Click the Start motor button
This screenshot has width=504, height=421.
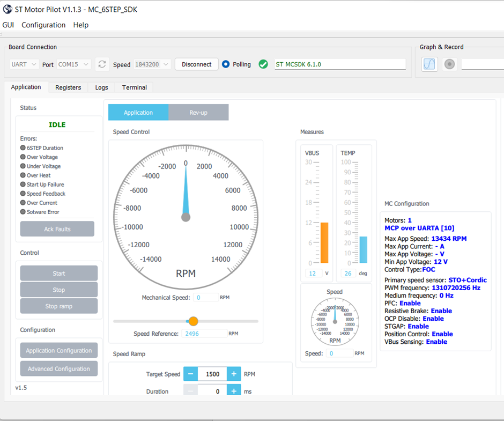(59, 274)
